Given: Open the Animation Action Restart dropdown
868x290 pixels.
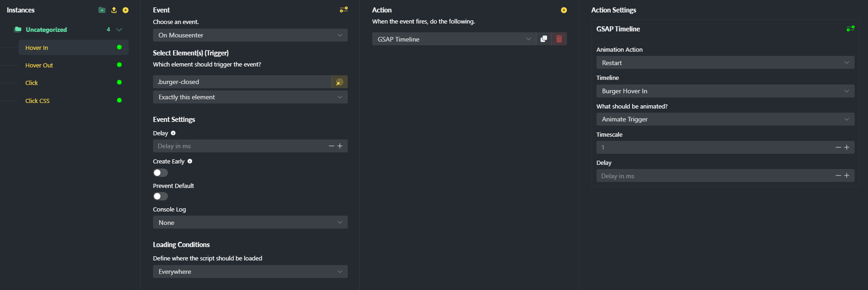Looking at the screenshot, I should (725, 63).
